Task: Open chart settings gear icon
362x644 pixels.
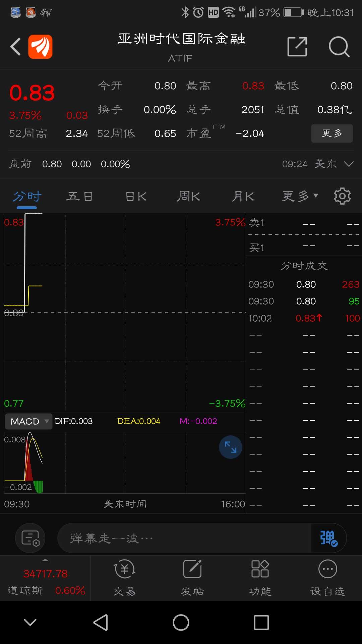Action: 342,196
